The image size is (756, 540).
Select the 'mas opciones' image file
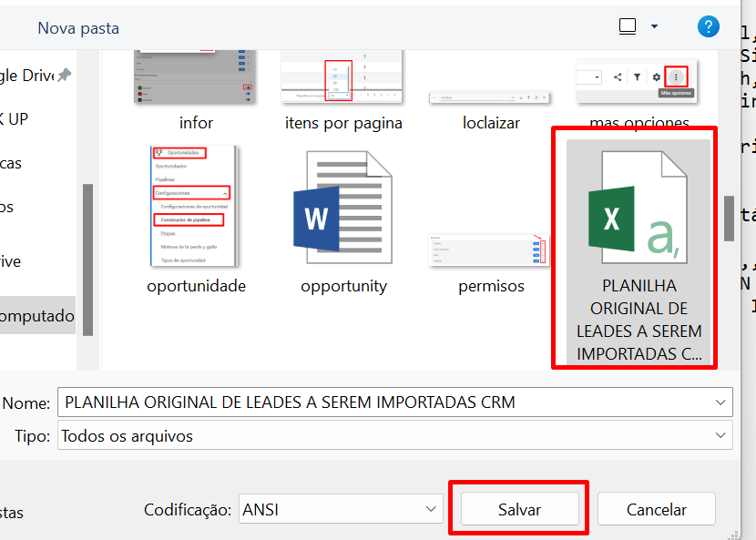637,81
